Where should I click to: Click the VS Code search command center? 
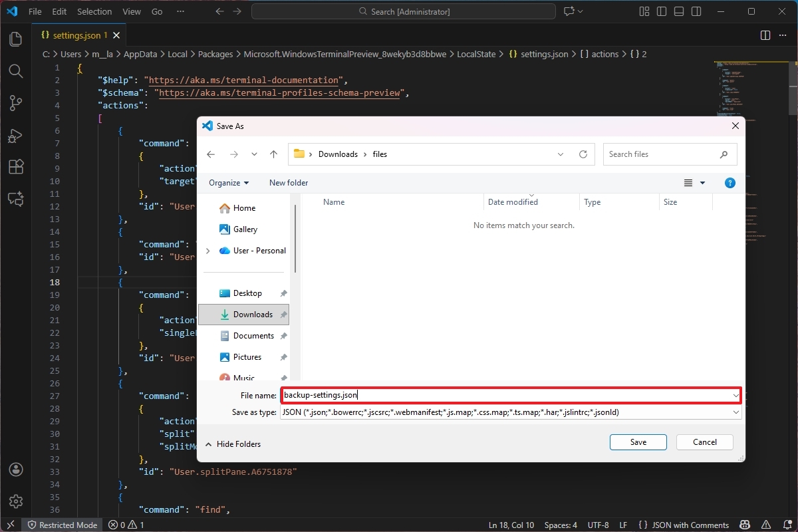[404, 11]
